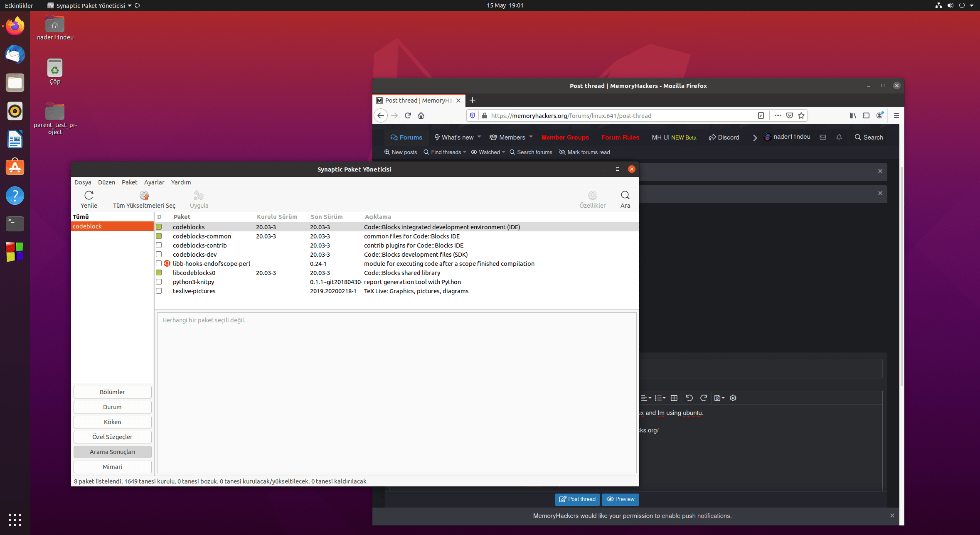Click Tüm Yükseltmeleri Seç toolbar icon

pyautogui.click(x=144, y=195)
